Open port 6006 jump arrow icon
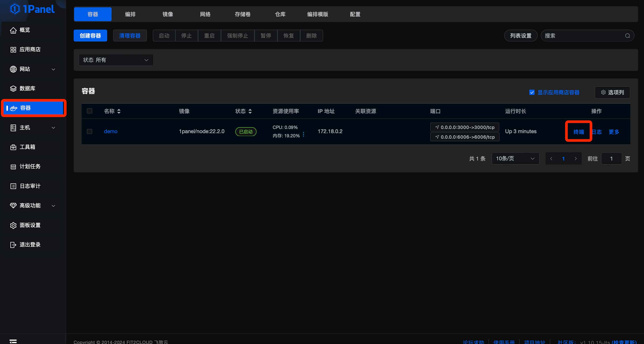The height and width of the screenshot is (344, 644). click(437, 137)
